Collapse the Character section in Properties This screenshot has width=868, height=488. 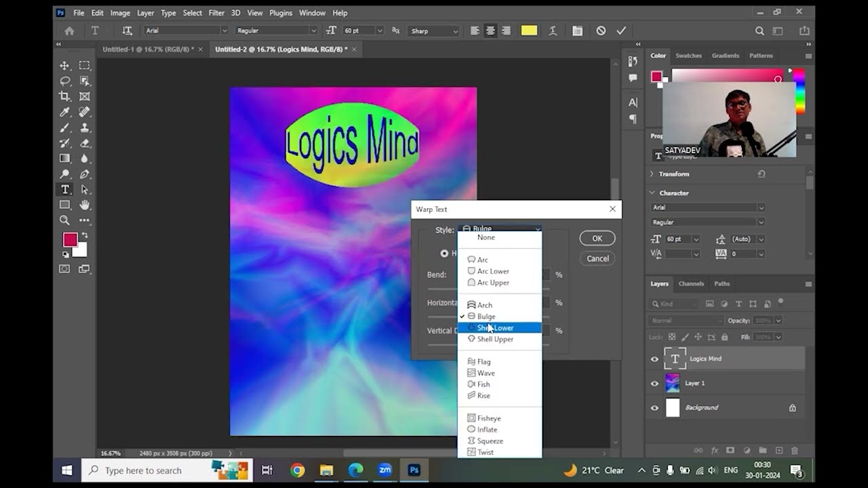click(652, 193)
